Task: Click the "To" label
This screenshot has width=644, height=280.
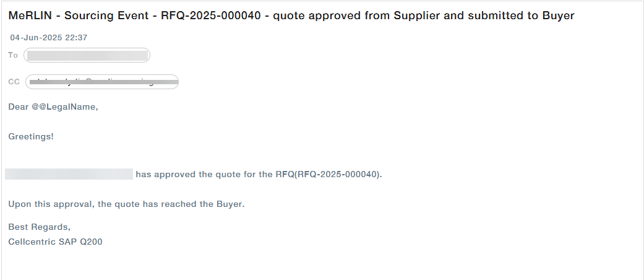Action: tap(13, 55)
